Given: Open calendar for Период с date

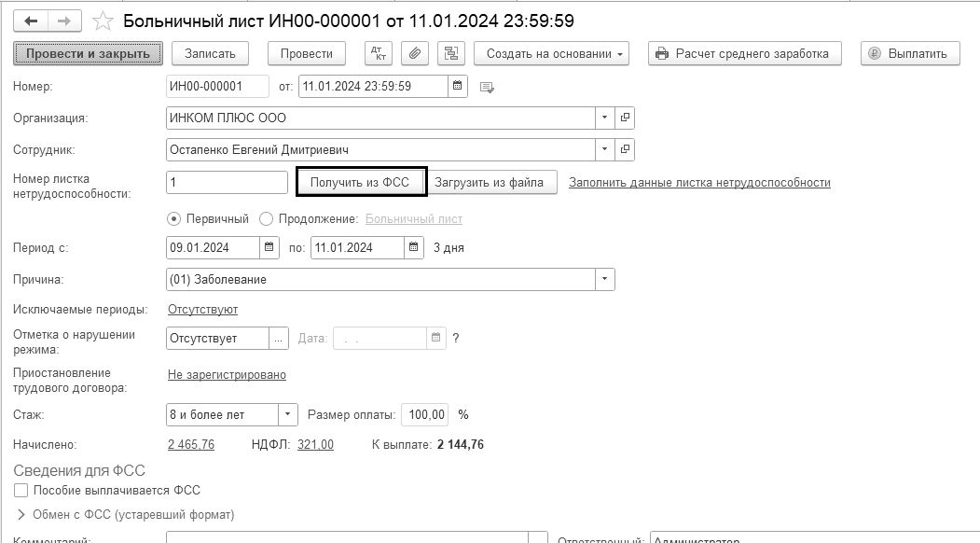Looking at the screenshot, I should [269, 247].
